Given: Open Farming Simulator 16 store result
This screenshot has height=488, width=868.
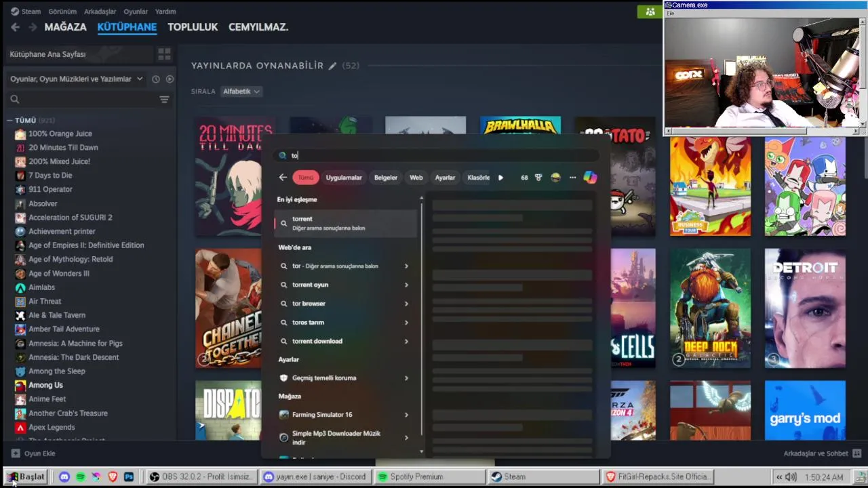Looking at the screenshot, I should coord(346,415).
